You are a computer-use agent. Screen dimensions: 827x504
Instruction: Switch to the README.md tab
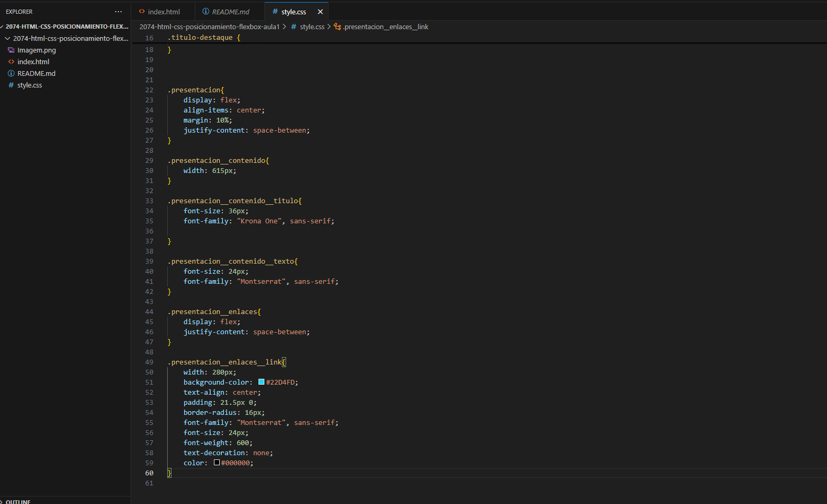coord(230,12)
